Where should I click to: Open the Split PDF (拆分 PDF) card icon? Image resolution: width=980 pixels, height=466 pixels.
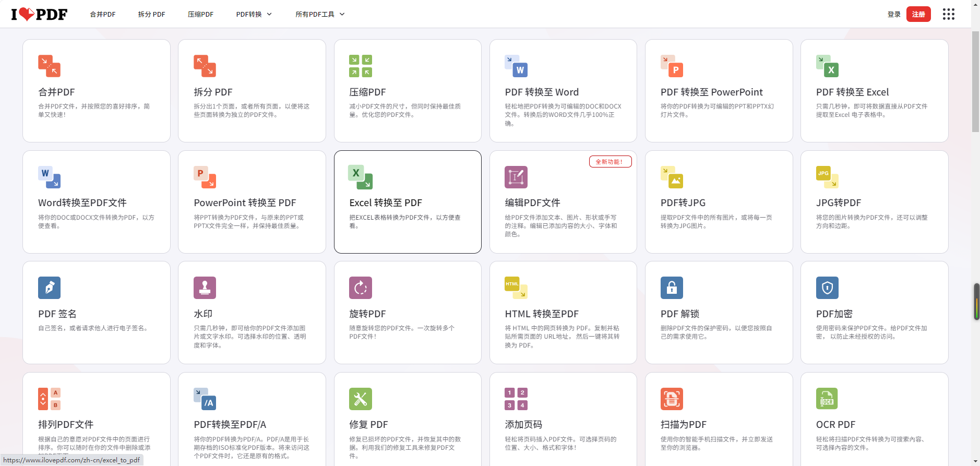pos(205,66)
